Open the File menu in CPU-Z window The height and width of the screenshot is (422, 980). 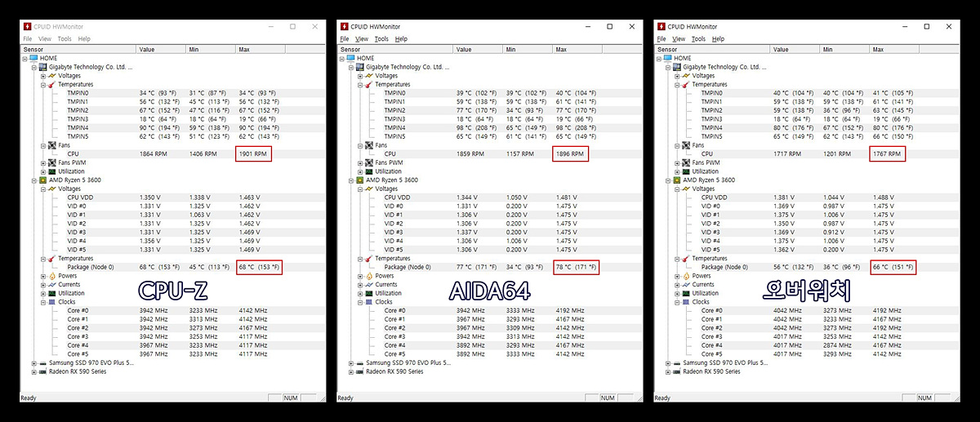pyautogui.click(x=28, y=38)
